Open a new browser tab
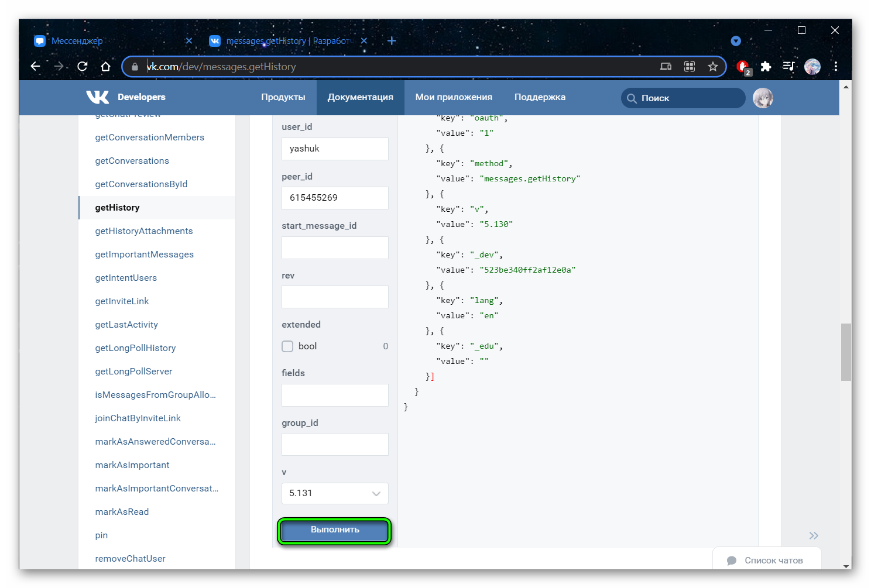Image resolution: width=871 pixels, height=588 pixels. point(392,41)
